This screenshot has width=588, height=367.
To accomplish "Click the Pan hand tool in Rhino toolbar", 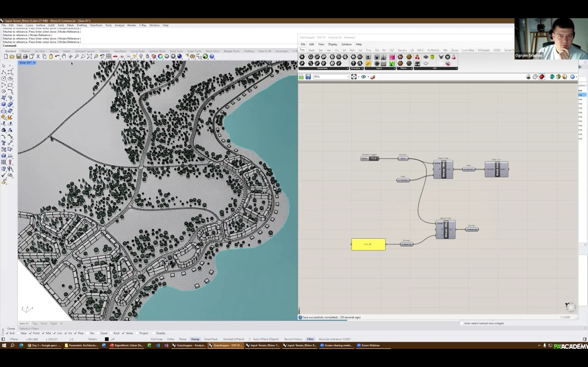I will pyautogui.click(x=64, y=57).
